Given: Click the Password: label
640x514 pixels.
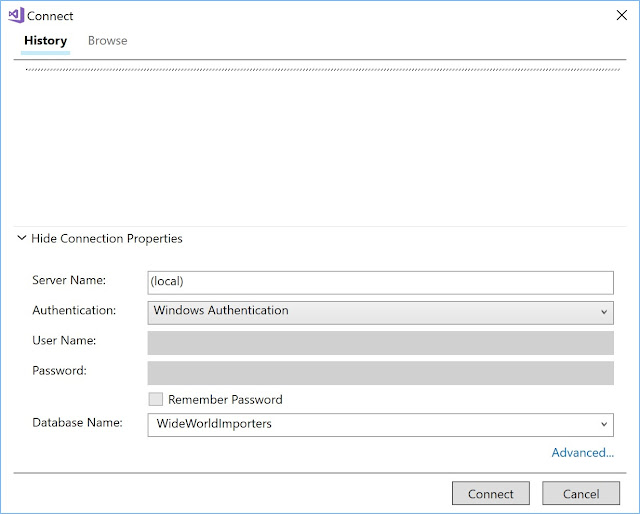Looking at the screenshot, I should [60, 371].
